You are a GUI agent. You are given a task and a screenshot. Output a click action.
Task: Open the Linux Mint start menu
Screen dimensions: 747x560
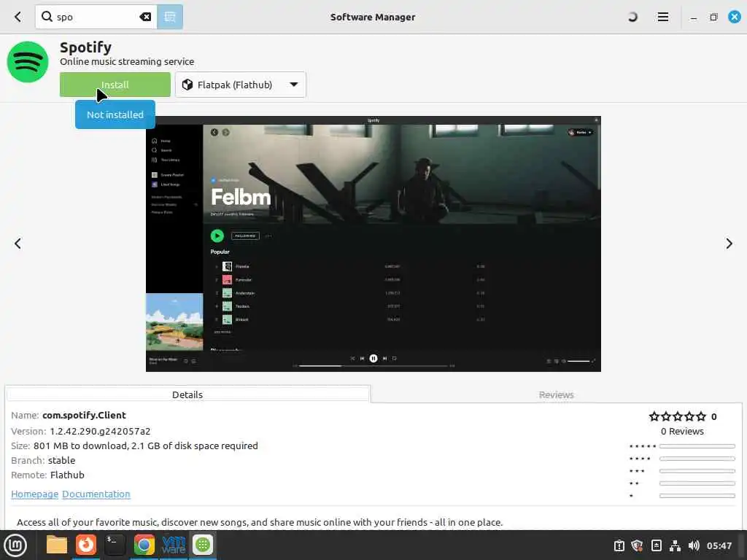point(15,545)
